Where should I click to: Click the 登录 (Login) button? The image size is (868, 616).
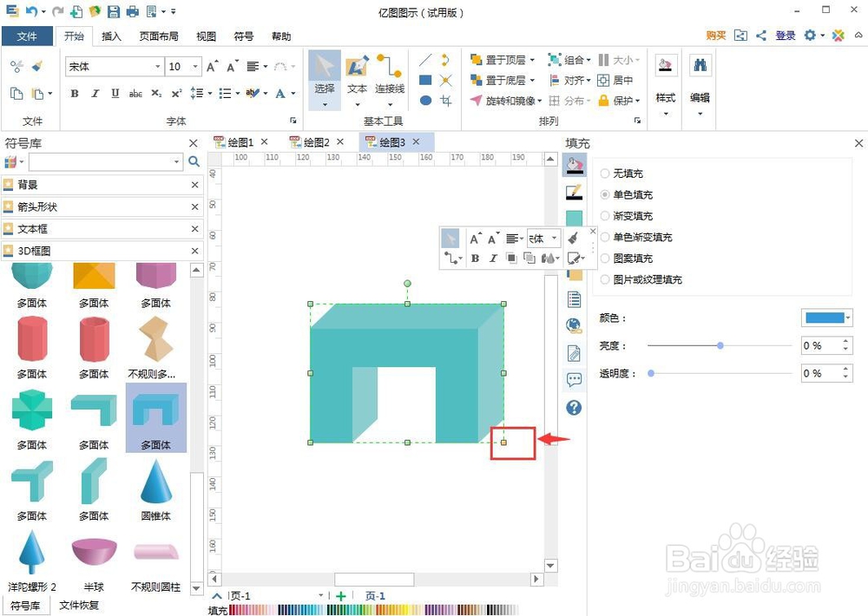tap(784, 36)
